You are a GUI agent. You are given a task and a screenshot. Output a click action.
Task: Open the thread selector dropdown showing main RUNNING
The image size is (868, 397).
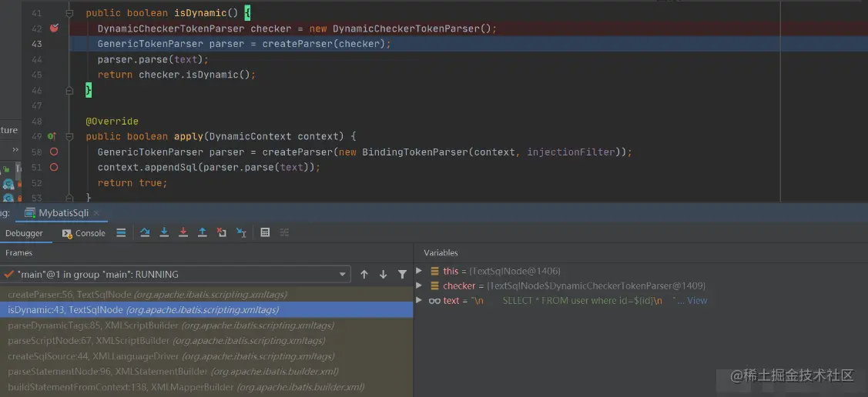coord(176,274)
